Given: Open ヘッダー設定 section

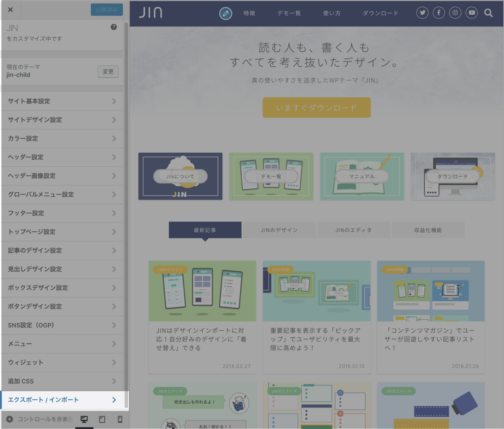Looking at the screenshot, I should (62, 157).
